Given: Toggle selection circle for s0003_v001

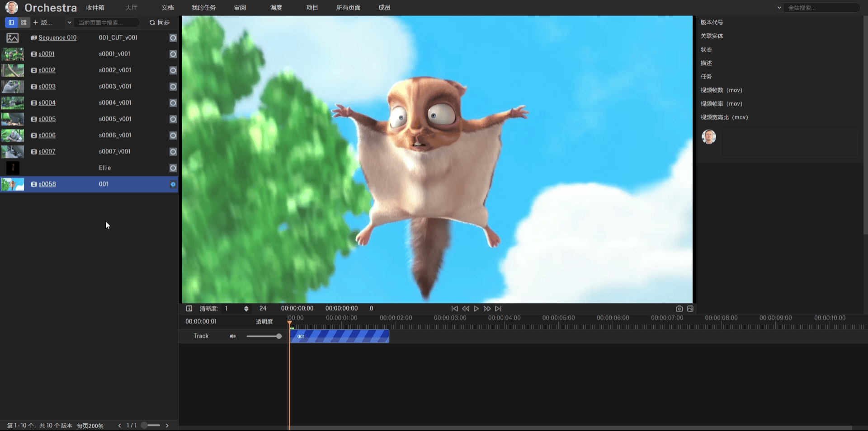Looking at the screenshot, I should pyautogui.click(x=173, y=87).
